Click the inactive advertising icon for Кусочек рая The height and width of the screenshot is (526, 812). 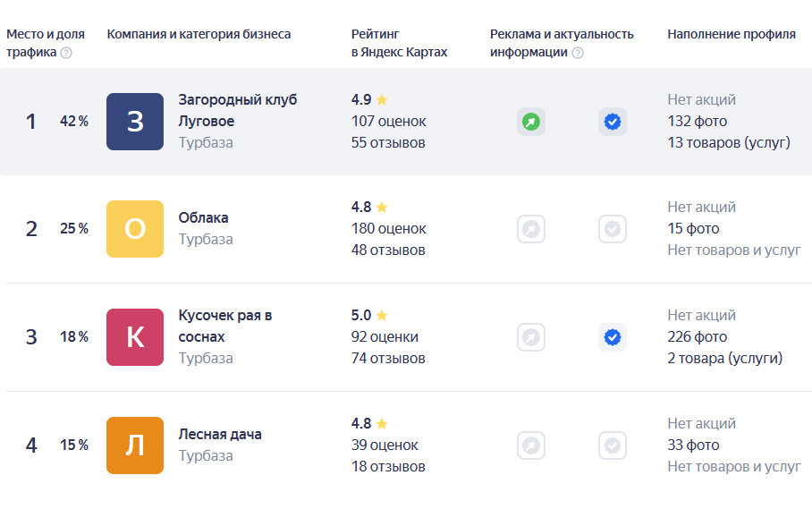pyautogui.click(x=531, y=337)
